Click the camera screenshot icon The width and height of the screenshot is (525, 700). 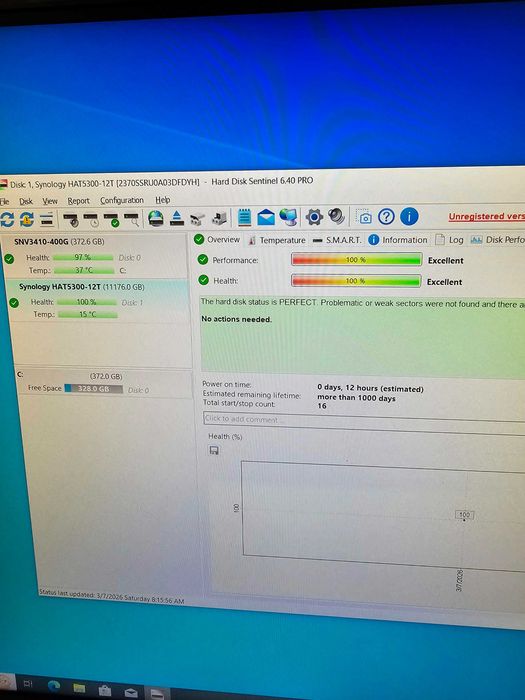coord(365,217)
